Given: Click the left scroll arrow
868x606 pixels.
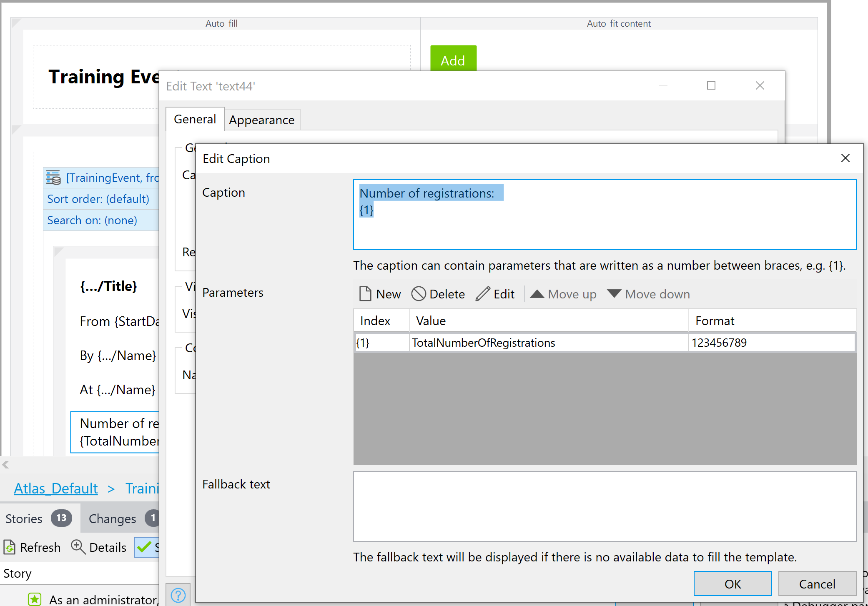Looking at the screenshot, I should (6, 465).
